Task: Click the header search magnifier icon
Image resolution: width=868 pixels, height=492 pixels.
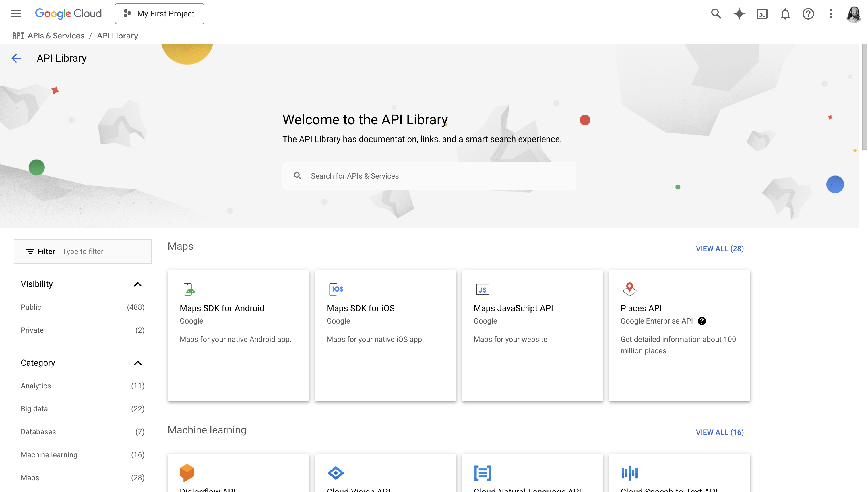Action: pos(716,13)
